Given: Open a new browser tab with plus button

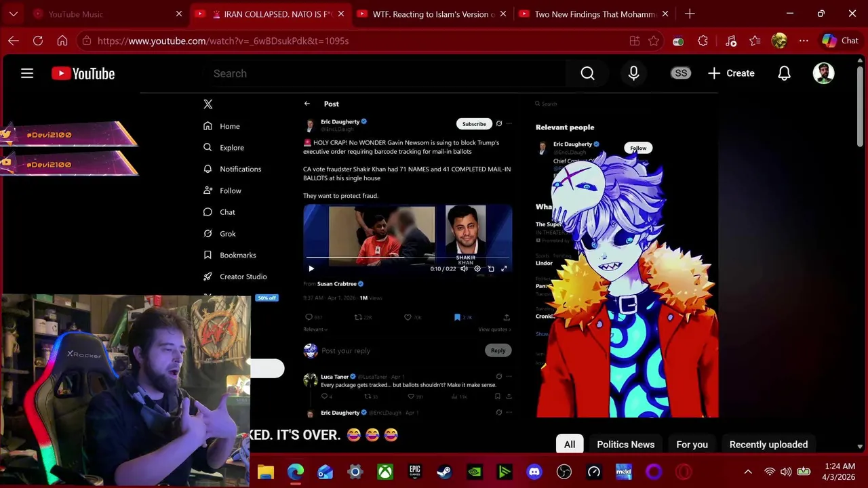Looking at the screenshot, I should coord(690,14).
